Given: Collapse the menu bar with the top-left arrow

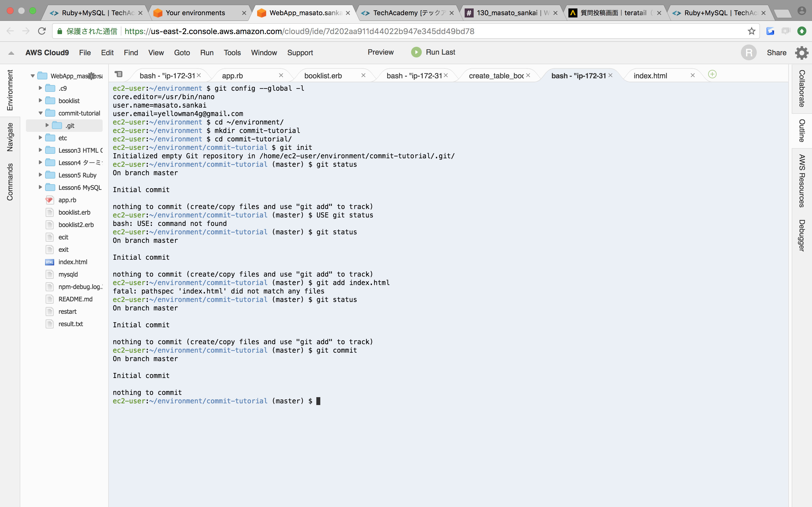Looking at the screenshot, I should (x=11, y=53).
